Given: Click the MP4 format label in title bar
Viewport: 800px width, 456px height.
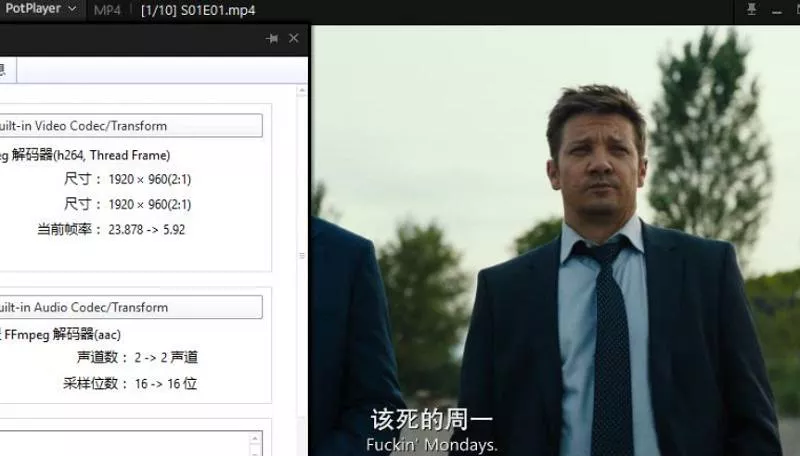Looking at the screenshot, I should tap(108, 10).
